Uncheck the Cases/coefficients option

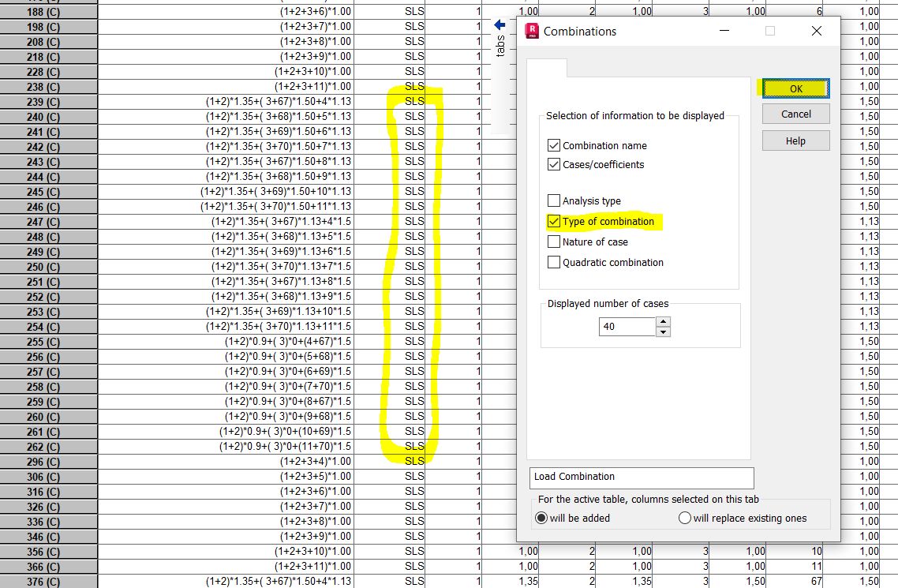coord(554,164)
